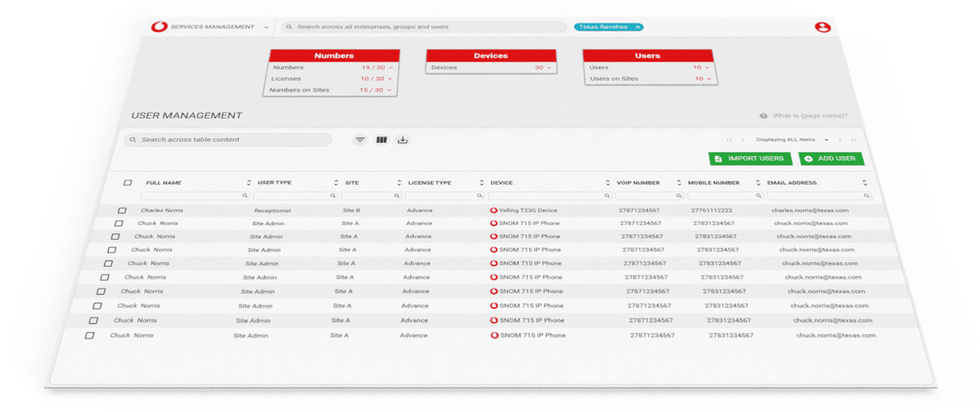Click the Charles Norris name cell
This screenshot has width=980, height=412.
(162, 211)
